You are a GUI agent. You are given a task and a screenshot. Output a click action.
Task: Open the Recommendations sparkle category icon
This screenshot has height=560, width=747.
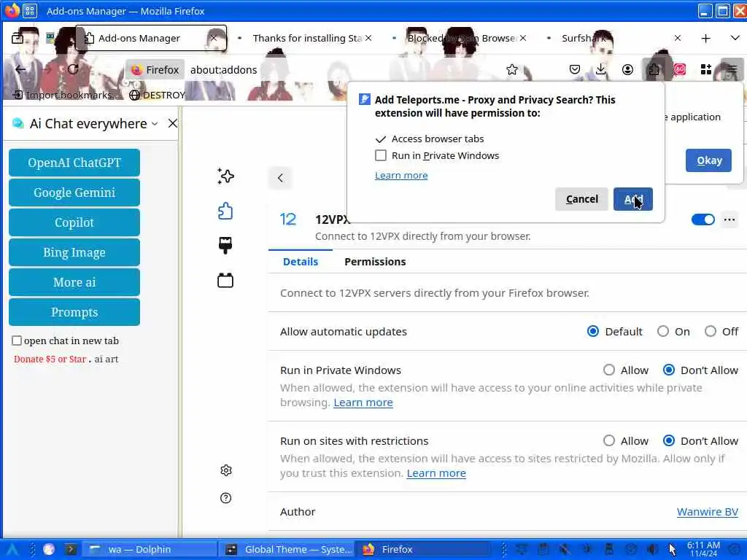[225, 176]
